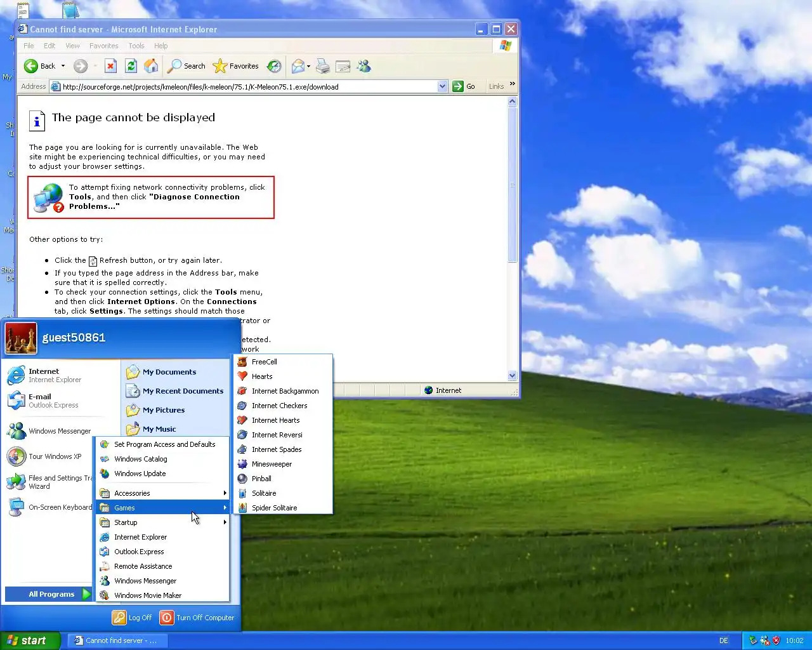Open Outlook Express from programs list

point(162,552)
